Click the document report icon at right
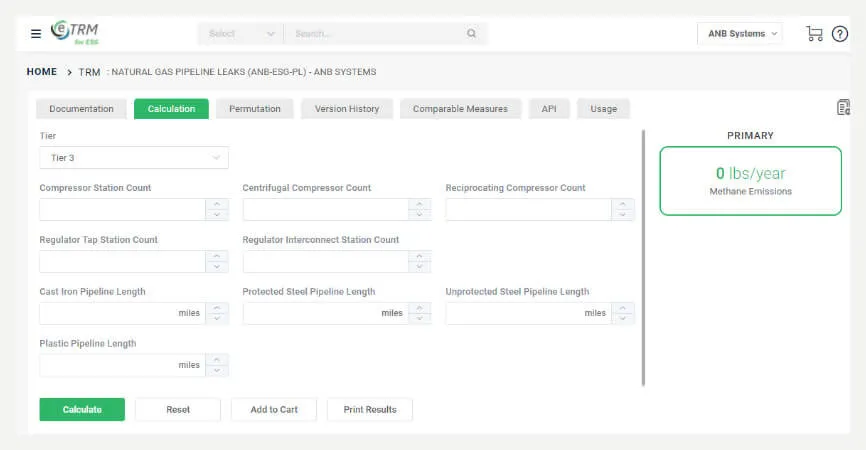The image size is (866, 450). [843, 108]
